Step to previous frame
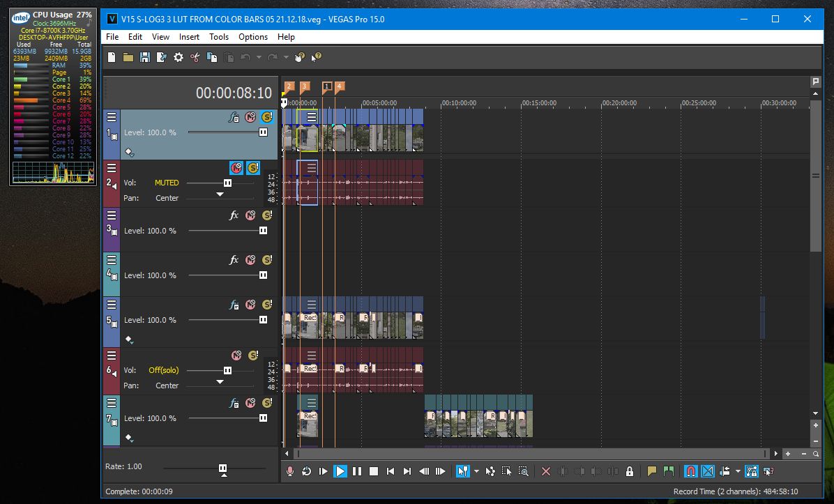The image size is (834, 504). click(424, 471)
